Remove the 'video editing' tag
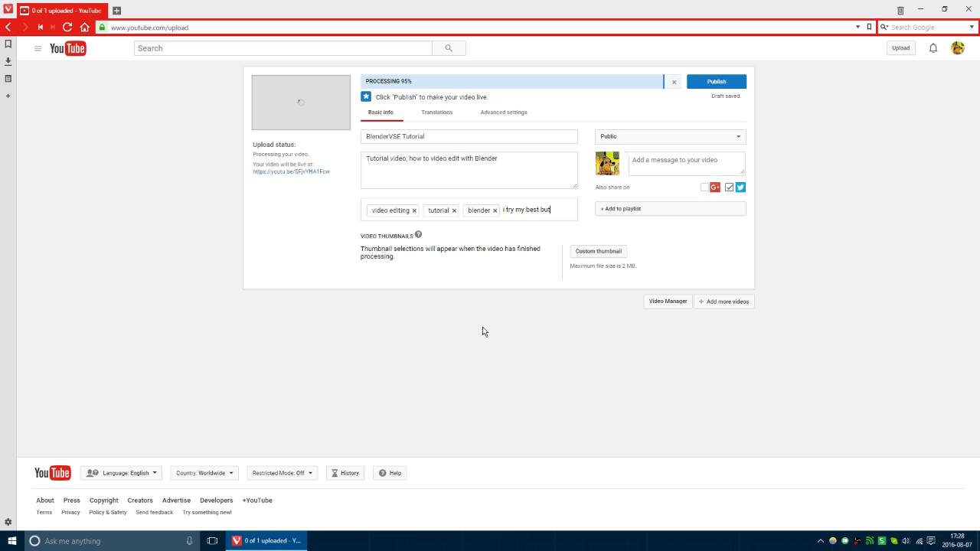The image size is (980, 551). pos(414,210)
